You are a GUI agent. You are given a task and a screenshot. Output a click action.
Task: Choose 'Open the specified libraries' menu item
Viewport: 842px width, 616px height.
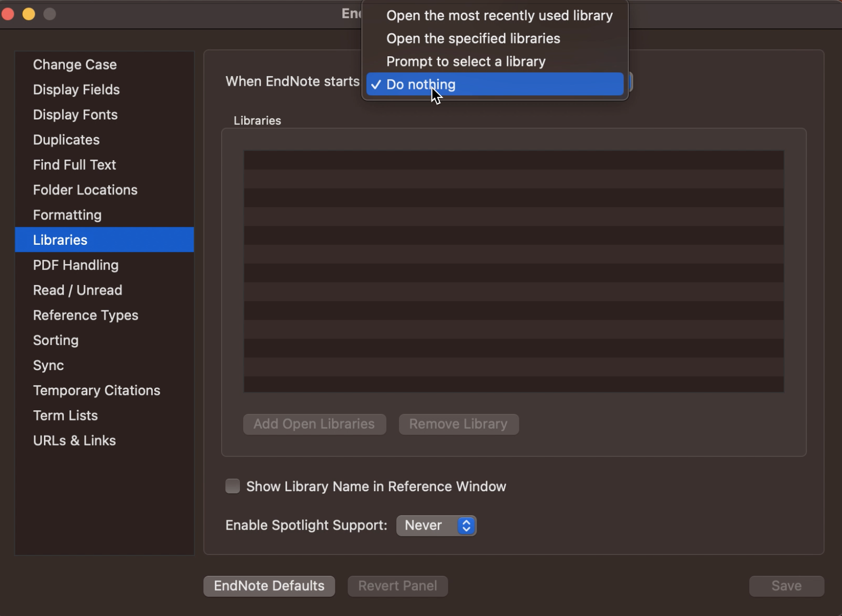coord(473,39)
